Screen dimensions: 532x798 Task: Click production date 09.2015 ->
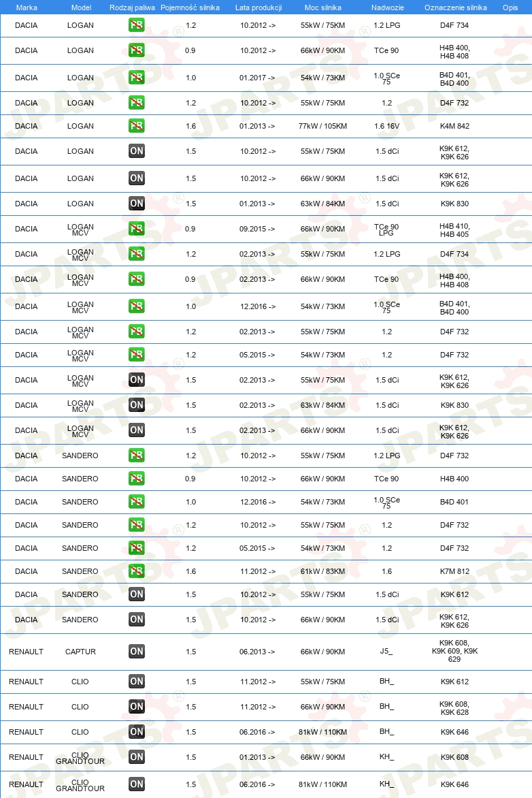257,229
